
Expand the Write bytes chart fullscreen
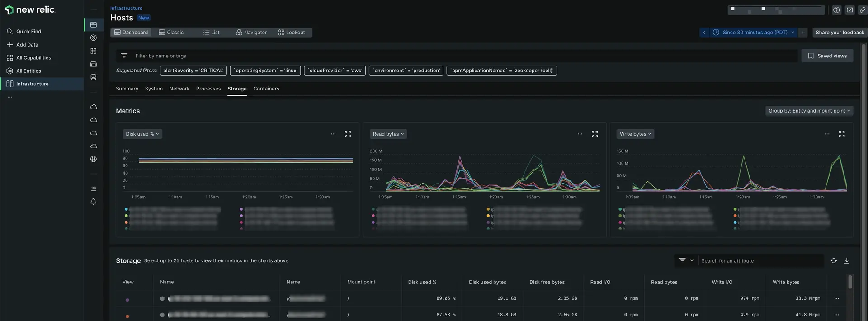click(841, 134)
